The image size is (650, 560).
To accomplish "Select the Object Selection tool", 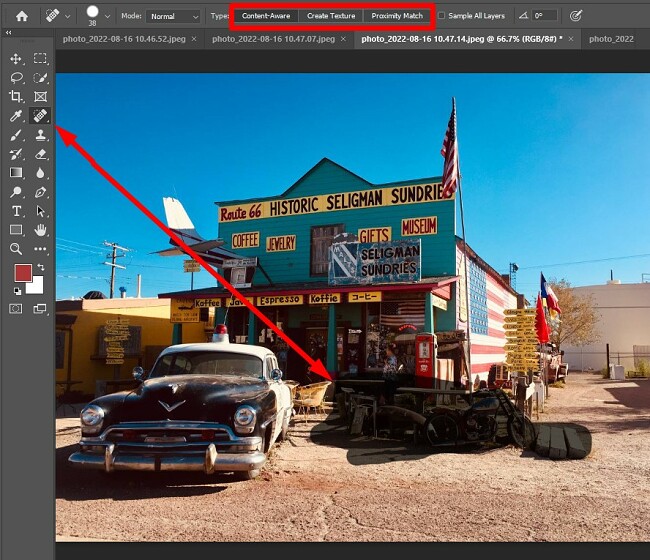I will 40,78.
